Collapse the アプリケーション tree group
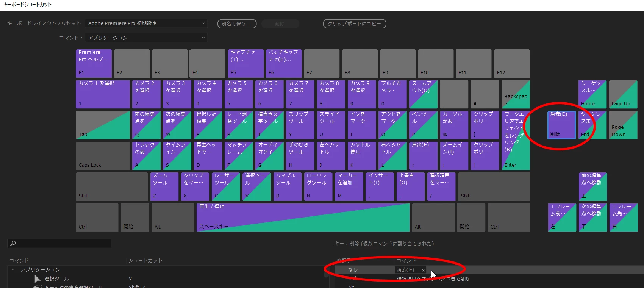Image resolution: width=644 pixels, height=288 pixels. point(13,269)
